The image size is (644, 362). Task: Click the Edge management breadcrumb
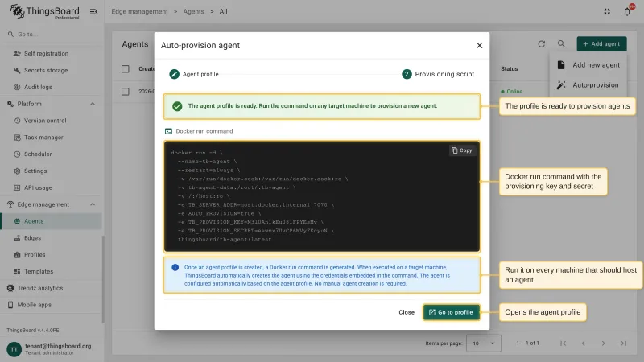pyautogui.click(x=139, y=11)
